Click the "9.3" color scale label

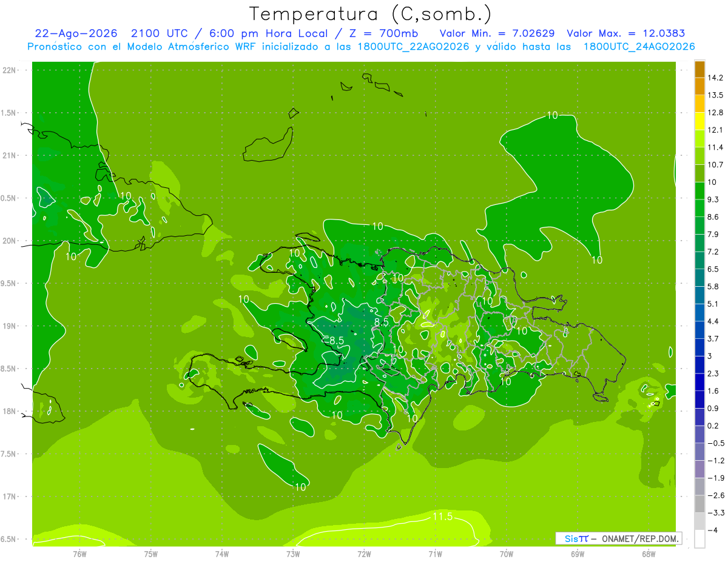pyautogui.click(x=714, y=199)
